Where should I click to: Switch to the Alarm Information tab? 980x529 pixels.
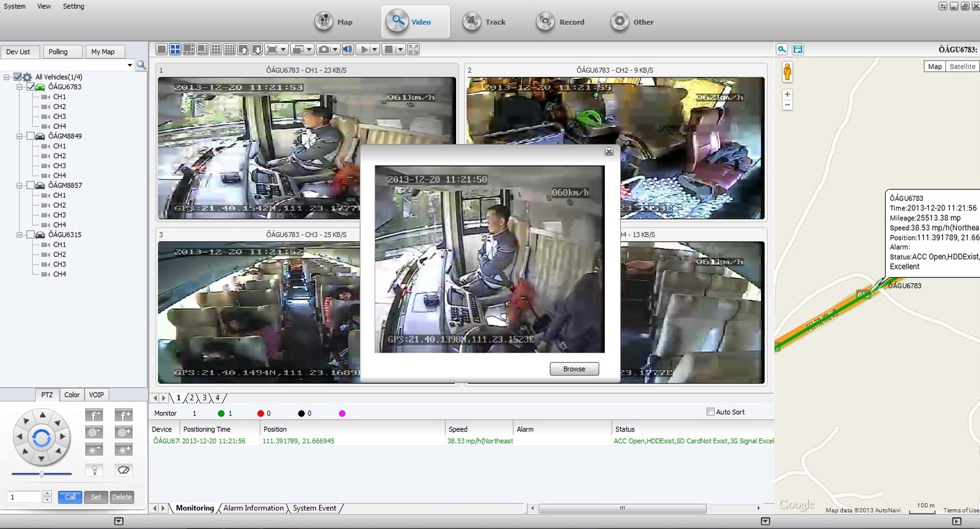pos(253,508)
